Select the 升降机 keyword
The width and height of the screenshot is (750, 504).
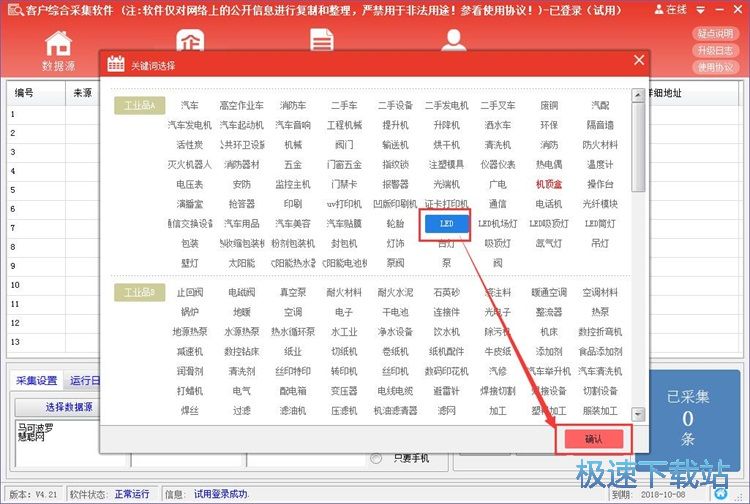(x=446, y=125)
